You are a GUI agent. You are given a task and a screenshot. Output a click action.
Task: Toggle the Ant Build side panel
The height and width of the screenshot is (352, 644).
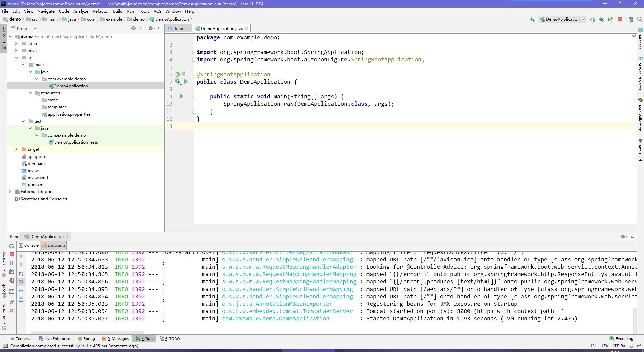(x=640, y=150)
